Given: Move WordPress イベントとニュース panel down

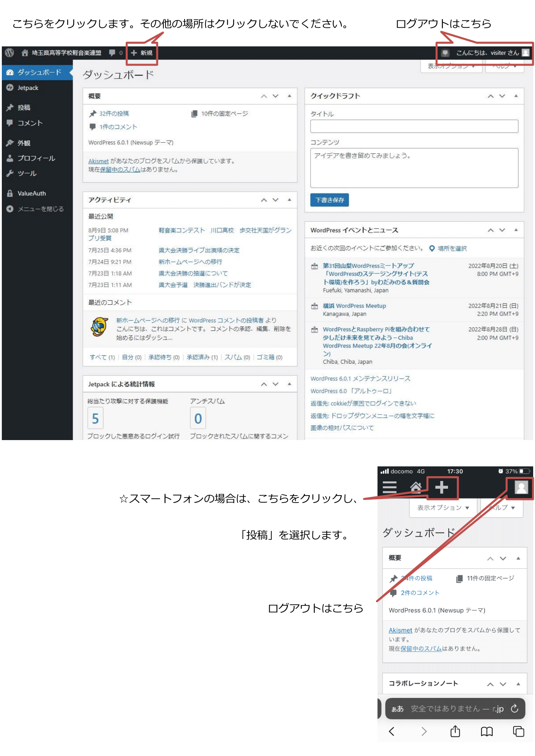Looking at the screenshot, I should (502, 230).
